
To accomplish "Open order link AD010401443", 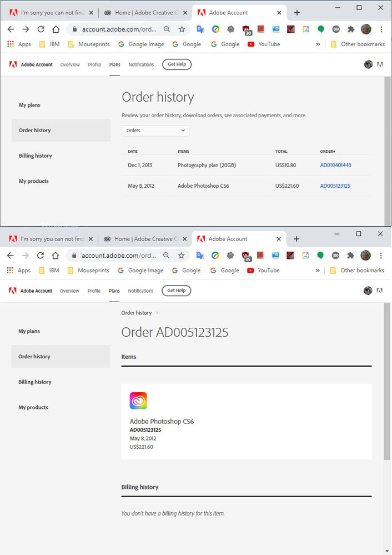I will tap(335, 165).
